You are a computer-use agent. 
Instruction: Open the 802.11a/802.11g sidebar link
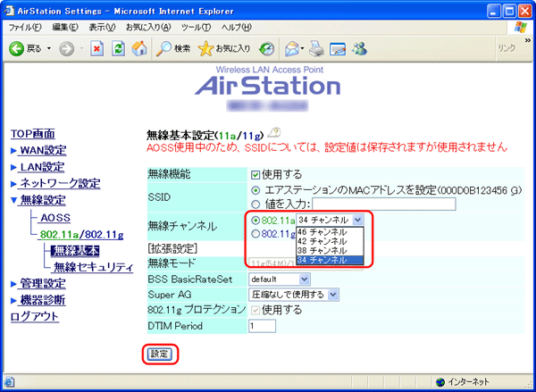pyautogui.click(x=81, y=235)
